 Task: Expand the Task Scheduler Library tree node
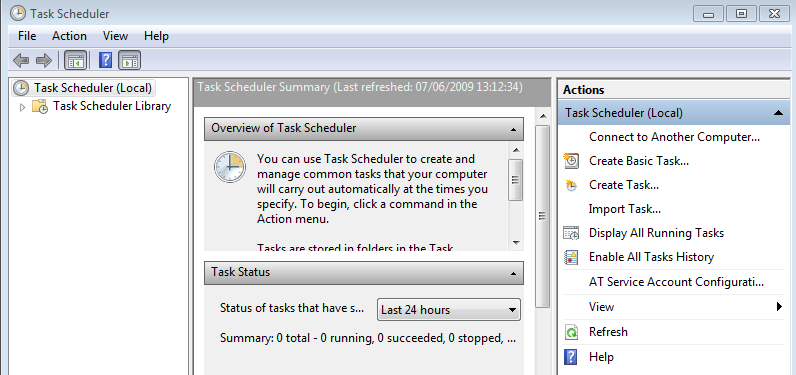[x=22, y=107]
